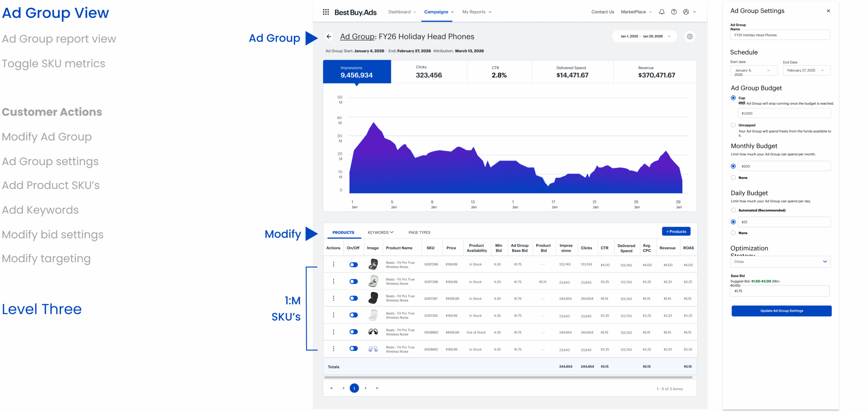This screenshot has height=412, width=868.
Task: Open the Start date dropdown
Action: (754, 71)
